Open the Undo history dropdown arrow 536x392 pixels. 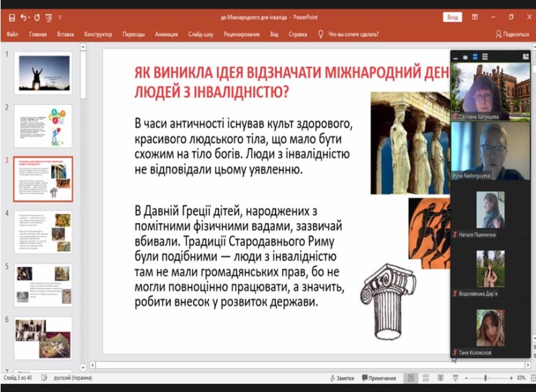click(x=29, y=17)
